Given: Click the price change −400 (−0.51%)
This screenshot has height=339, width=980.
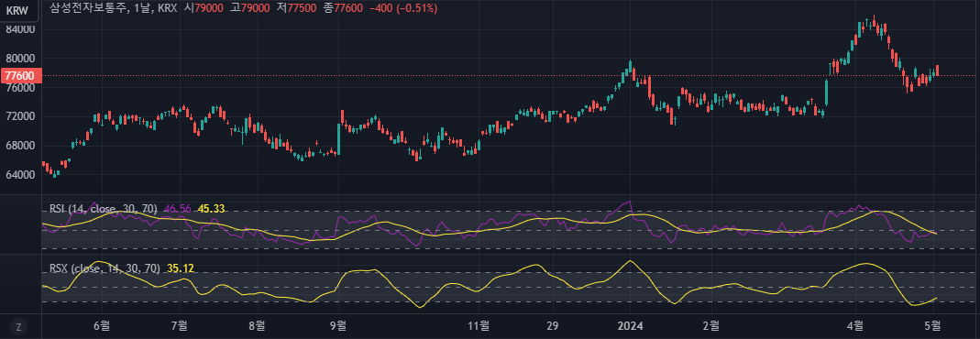Looking at the screenshot, I should (x=402, y=9).
